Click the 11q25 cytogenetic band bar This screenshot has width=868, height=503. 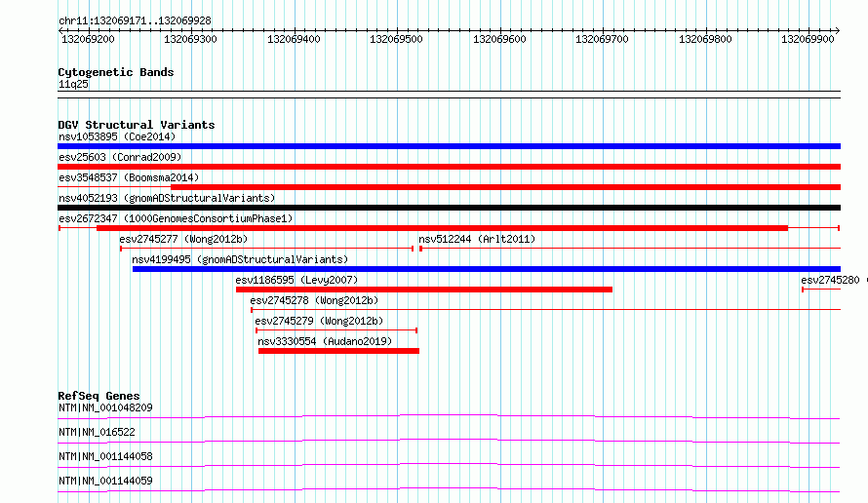click(449, 95)
